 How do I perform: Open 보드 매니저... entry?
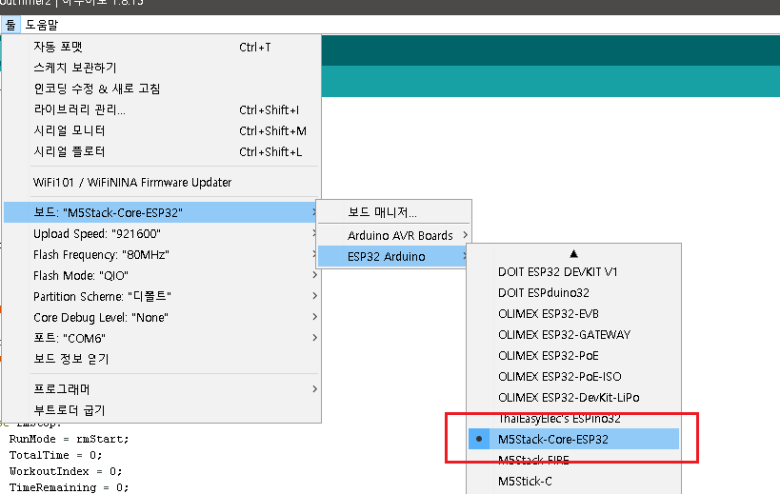tap(394, 212)
